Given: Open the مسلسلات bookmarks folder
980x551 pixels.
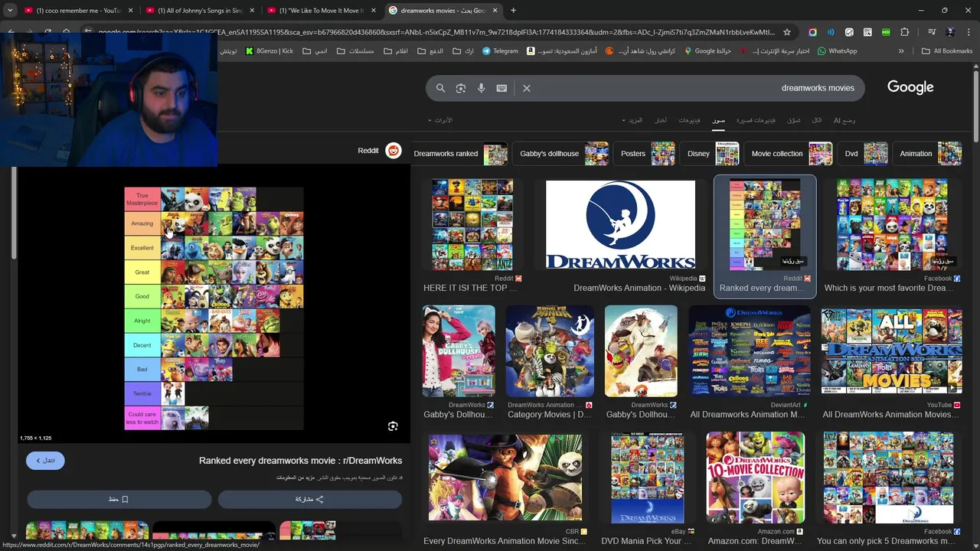Looking at the screenshot, I should 355,51.
